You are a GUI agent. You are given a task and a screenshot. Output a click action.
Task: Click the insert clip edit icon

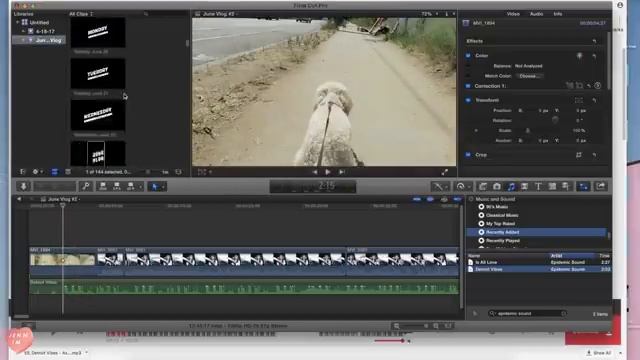coord(117,187)
